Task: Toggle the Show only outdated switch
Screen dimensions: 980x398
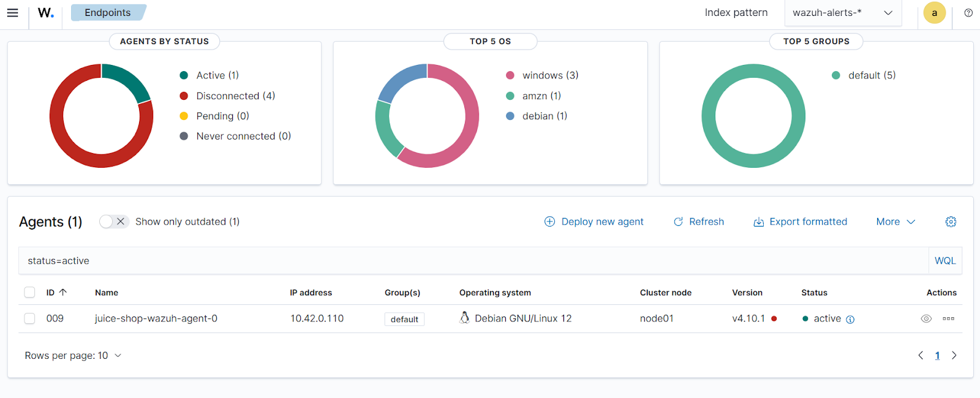Action: pos(114,222)
